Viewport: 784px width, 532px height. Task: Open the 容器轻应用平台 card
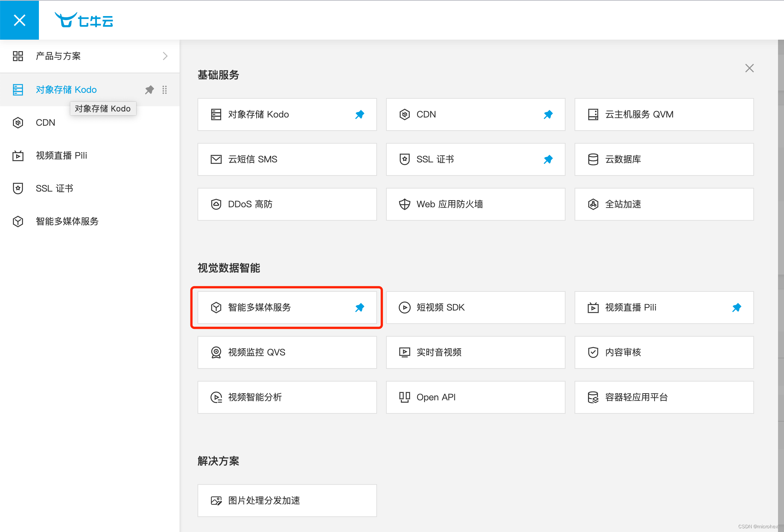[x=664, y=397]
